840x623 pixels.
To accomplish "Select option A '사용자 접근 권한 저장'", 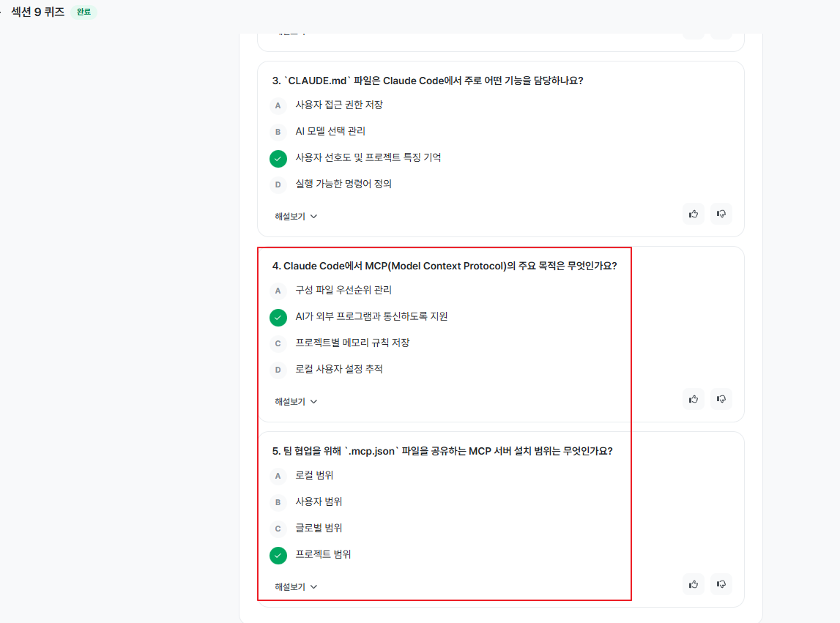I will [338, 105].
